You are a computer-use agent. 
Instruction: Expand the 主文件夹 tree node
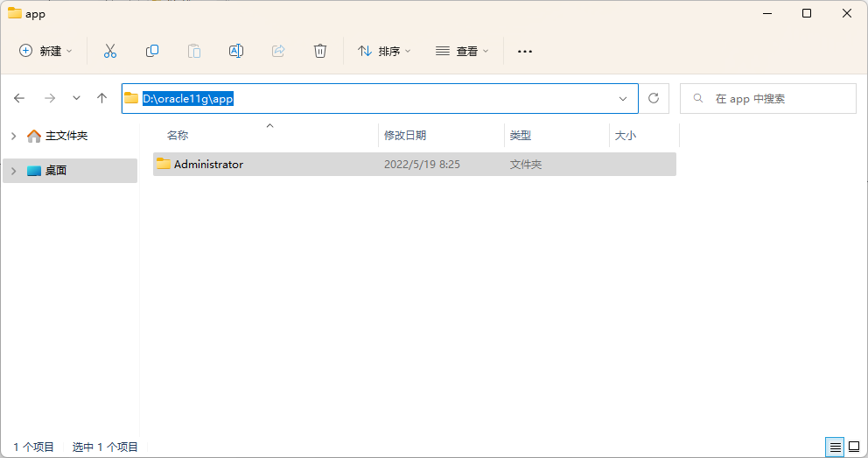click(14, 136)
